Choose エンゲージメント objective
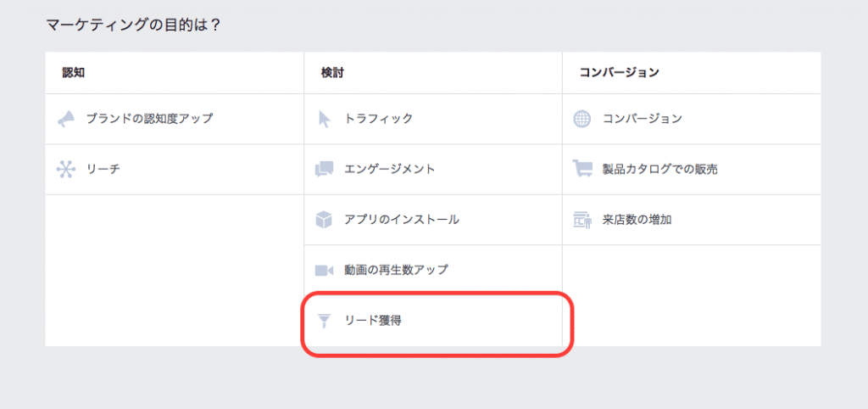 point(433,170)
